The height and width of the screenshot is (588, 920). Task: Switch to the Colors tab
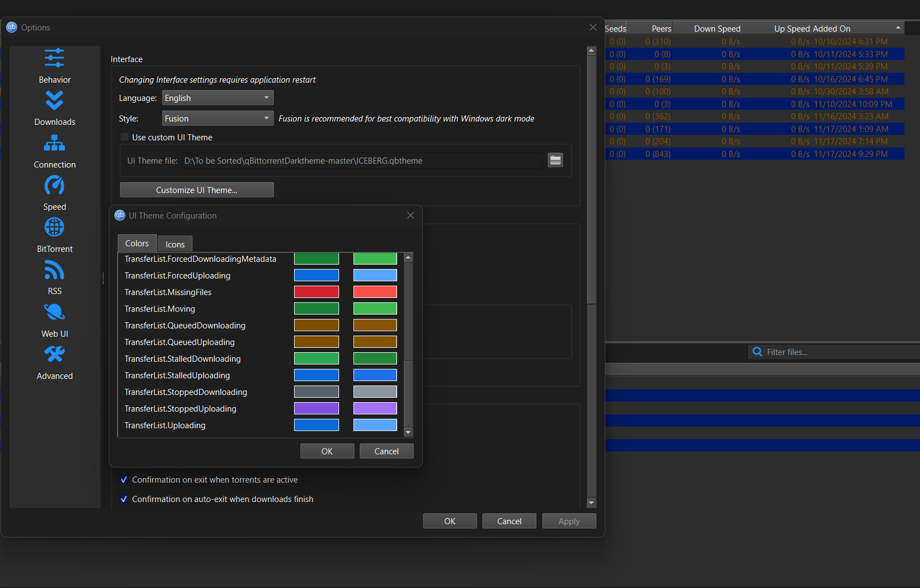[137, 243]
